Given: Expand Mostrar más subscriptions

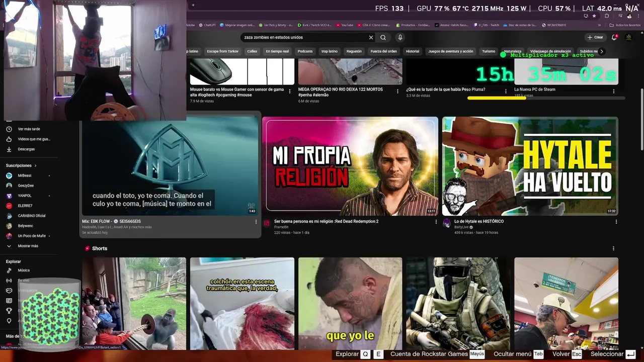Looking at the screenshot, I should tap(29, 246).
